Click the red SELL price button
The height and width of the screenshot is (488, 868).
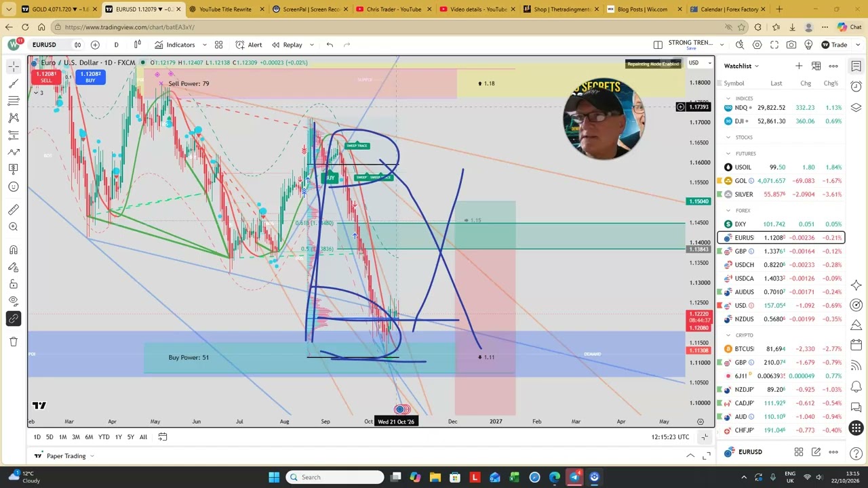(x=46, y=77)
